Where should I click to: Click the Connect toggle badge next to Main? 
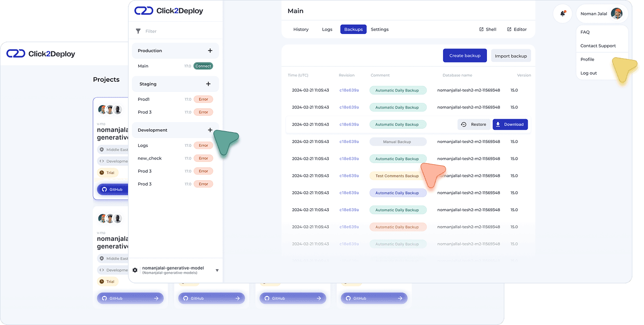203,65
